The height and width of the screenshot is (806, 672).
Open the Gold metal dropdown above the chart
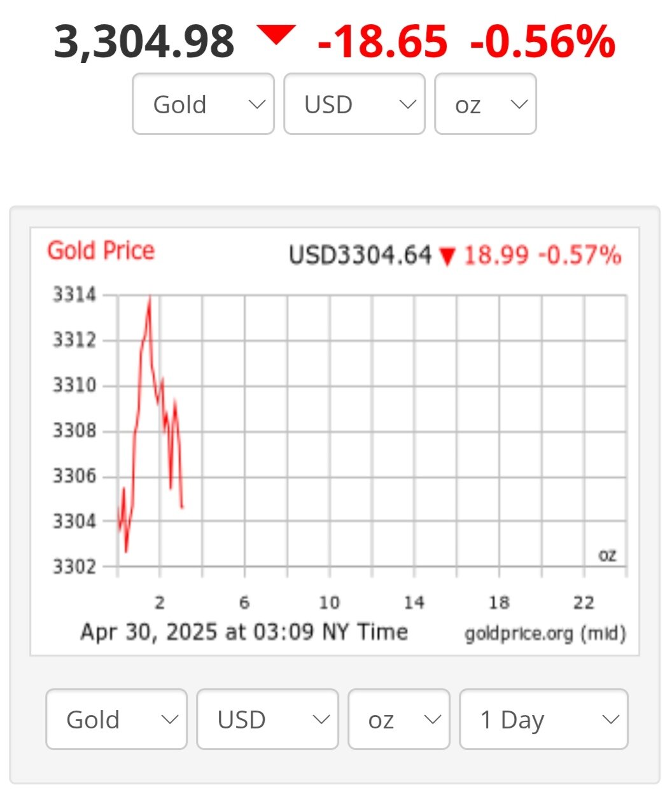(x=203, y=104)
